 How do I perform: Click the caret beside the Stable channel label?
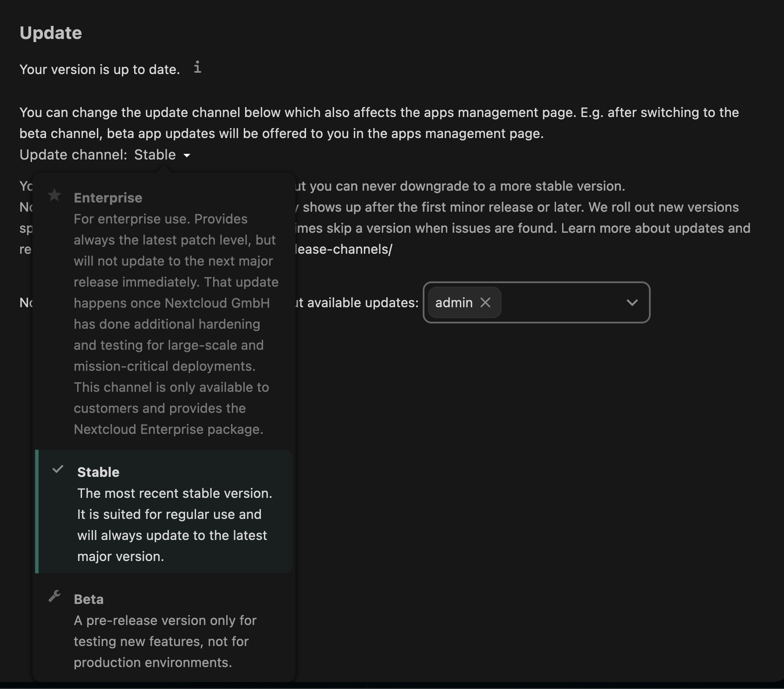pos(188,156)
